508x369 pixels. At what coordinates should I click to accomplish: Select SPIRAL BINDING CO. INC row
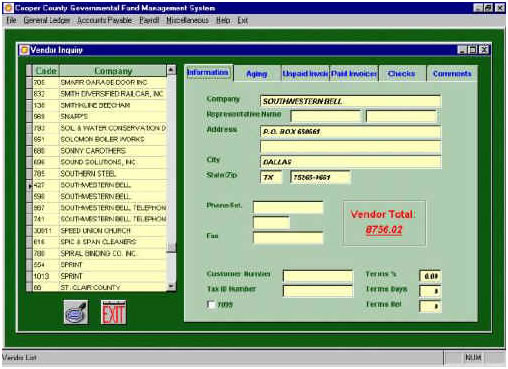[x=99, y=253]
